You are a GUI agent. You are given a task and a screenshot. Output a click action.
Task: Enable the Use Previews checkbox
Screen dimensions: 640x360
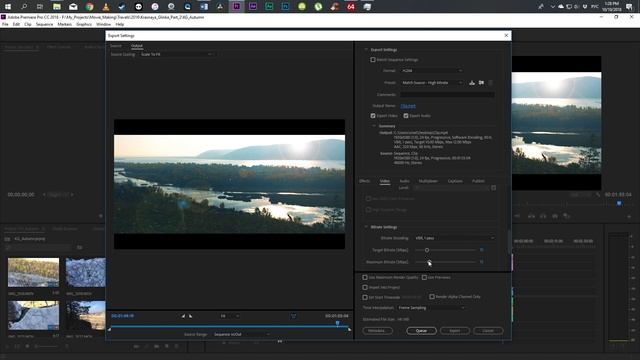[x=424, y=278]
